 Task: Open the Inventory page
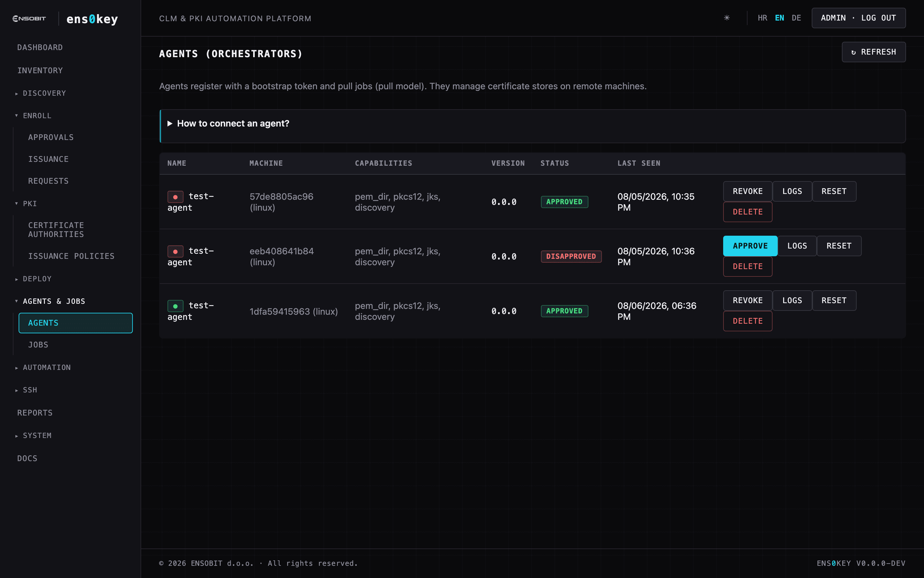pyautogui.click(x=40, y=70)
